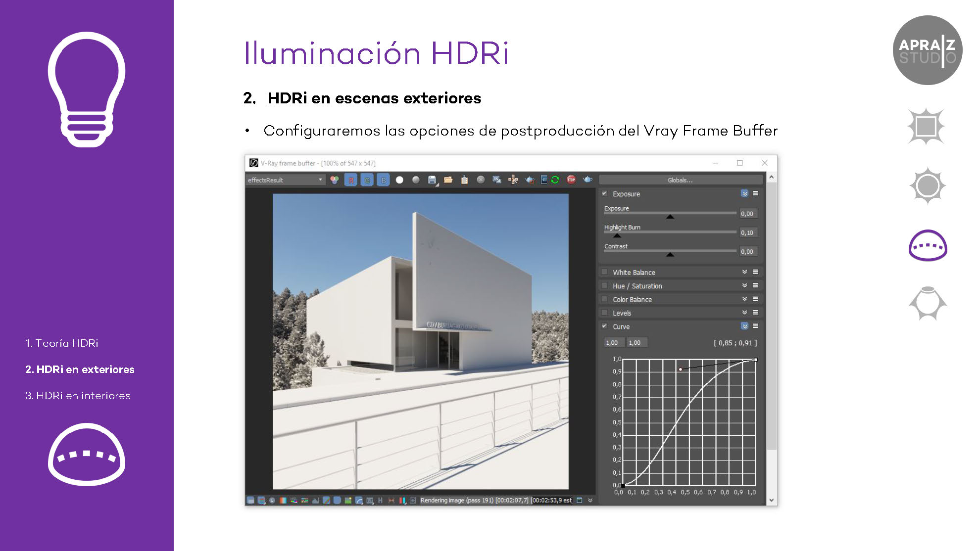This screenshot has width=980, height=551.
Task: Click the Globals... button
Action: click(680, 180)
